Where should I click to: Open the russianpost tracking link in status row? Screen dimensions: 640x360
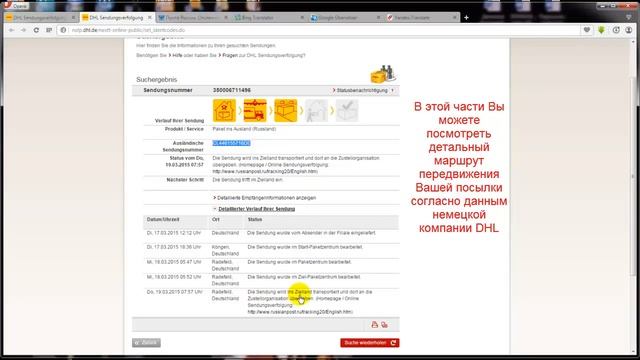coord(265,171)
